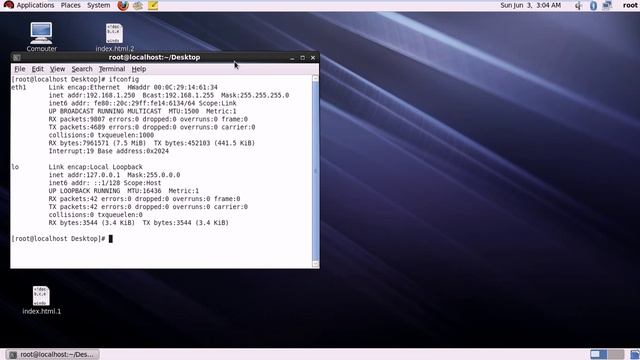640x360 pixels.
Task: Click the inet addr:192.168.1.250 text
Action: click(x=92, y=95)
